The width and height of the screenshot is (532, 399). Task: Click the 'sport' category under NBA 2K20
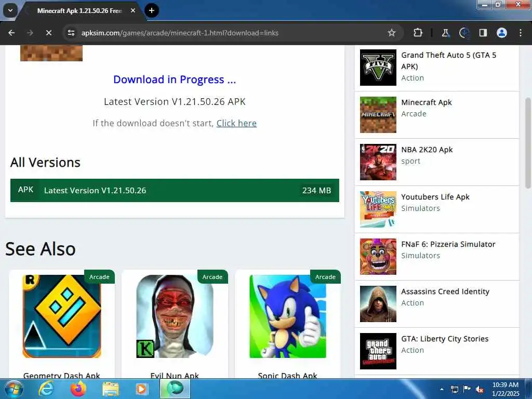[410, 161]
